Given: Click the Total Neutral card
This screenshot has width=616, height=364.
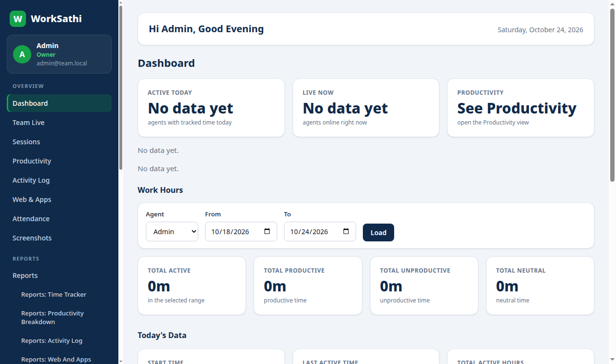Looking at the screenshot, I should (540, 286).
